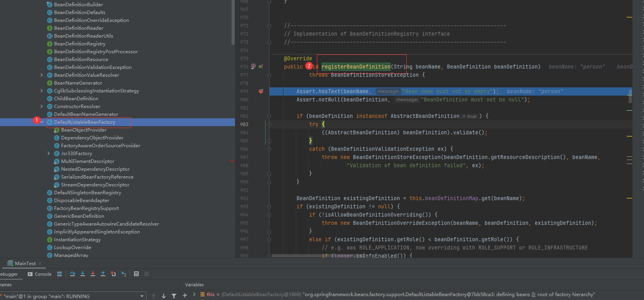Click the Step Into debugger icon
Viewport: 644px width, 300px height.
pyautogui.click(x=83, y=274)
